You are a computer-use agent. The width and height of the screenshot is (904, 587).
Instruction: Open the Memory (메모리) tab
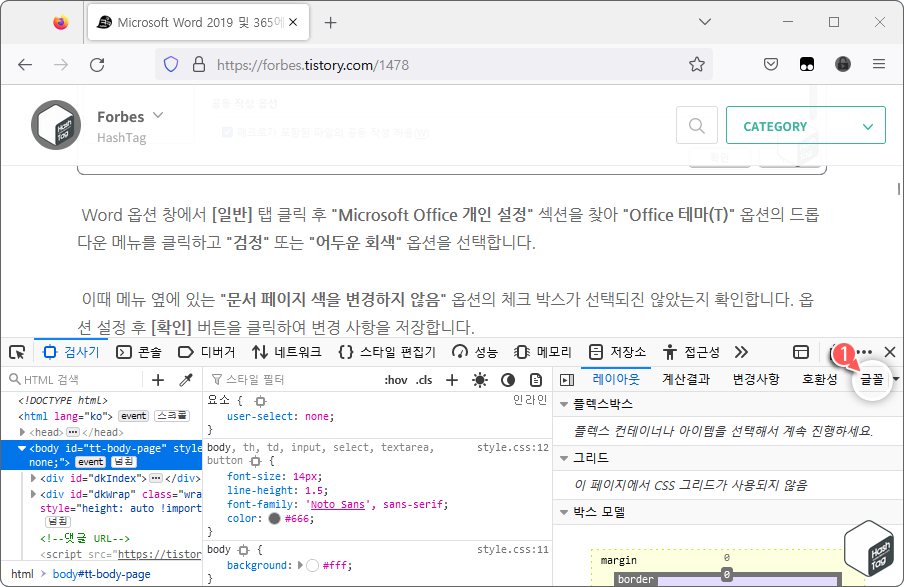543,352
